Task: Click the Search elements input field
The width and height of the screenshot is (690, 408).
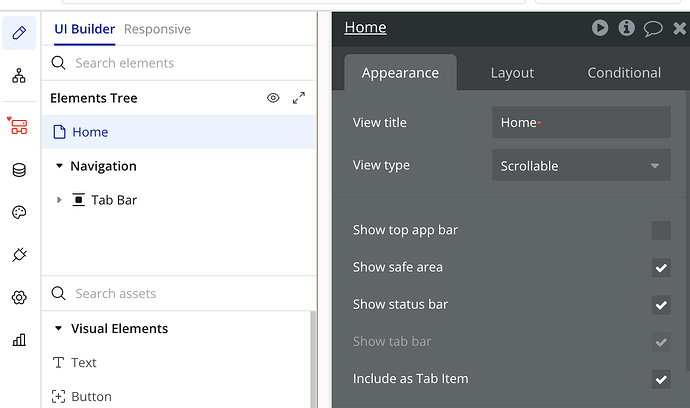Action: click(179, 63)
